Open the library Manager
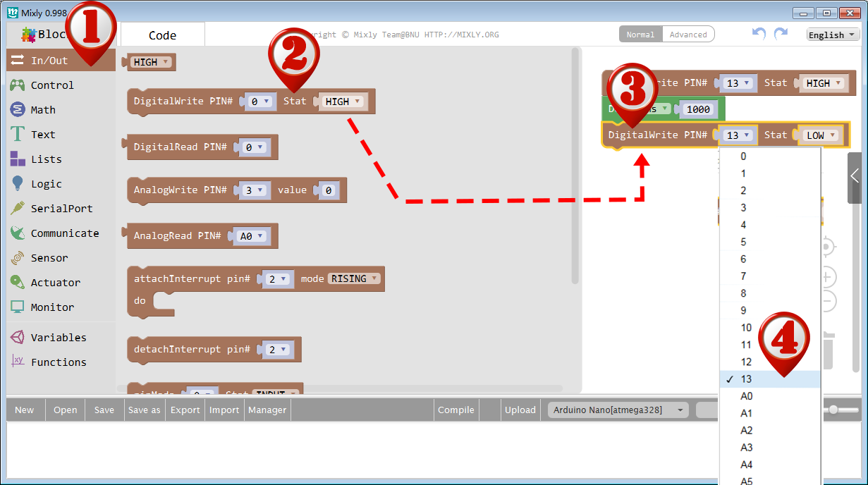 [x=267, y=410]
